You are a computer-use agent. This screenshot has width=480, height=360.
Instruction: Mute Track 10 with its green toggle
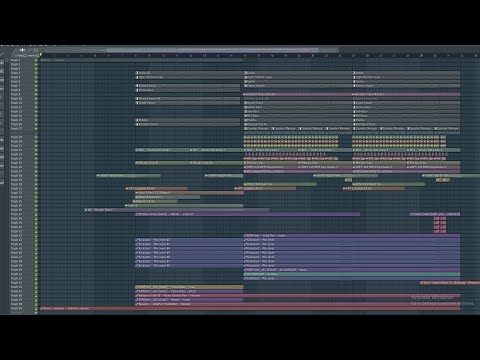pos(36,99)
